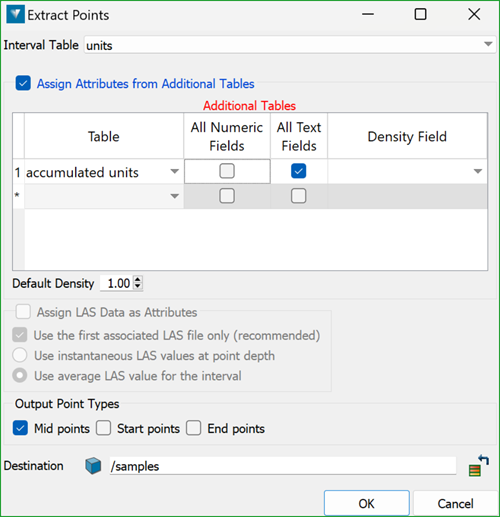Click the blue cube destination object icon

tap(93, 466)
